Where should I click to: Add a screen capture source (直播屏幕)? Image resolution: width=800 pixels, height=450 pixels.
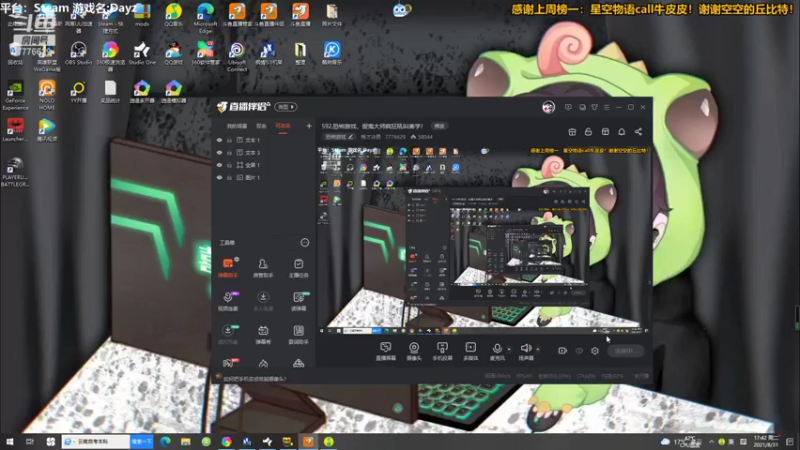(386, 351)
